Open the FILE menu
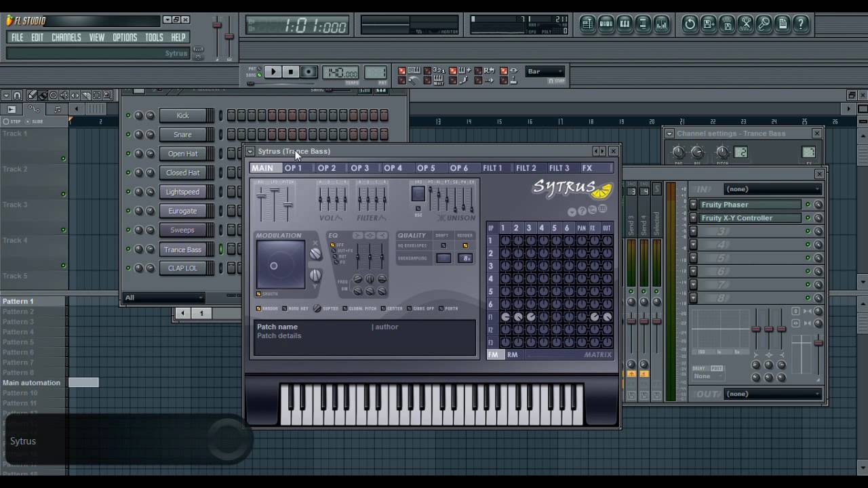This screenshot has height=488, width=868. (x=18, y=38)
